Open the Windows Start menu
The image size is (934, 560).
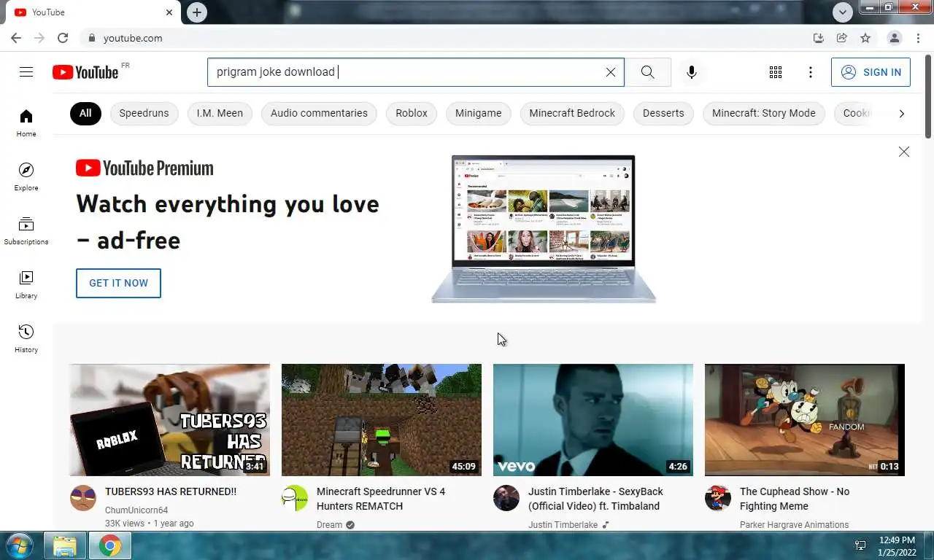point(19,545)
